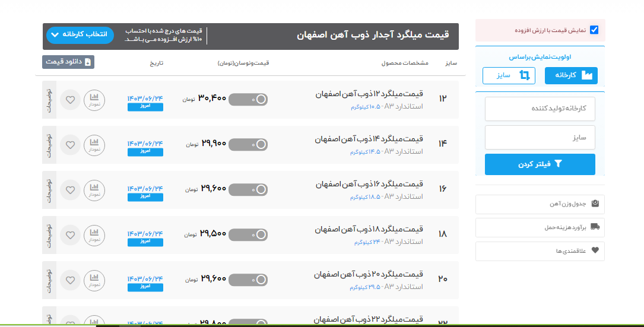The width and height of the screenshot is (644, 327).
Task: Open آهن weight table (جدول وزن آهن)
Action: coord(540,204)
